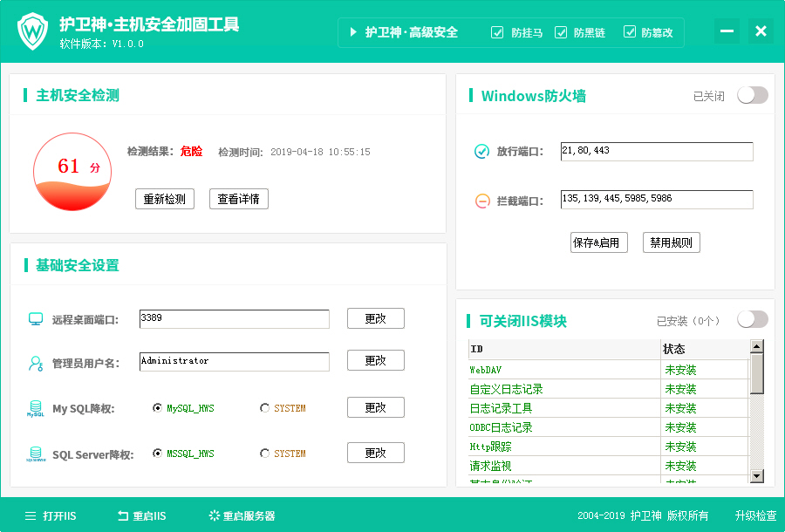
Task: Click 更改 for SQL Server降权
Action: (375, 453)
